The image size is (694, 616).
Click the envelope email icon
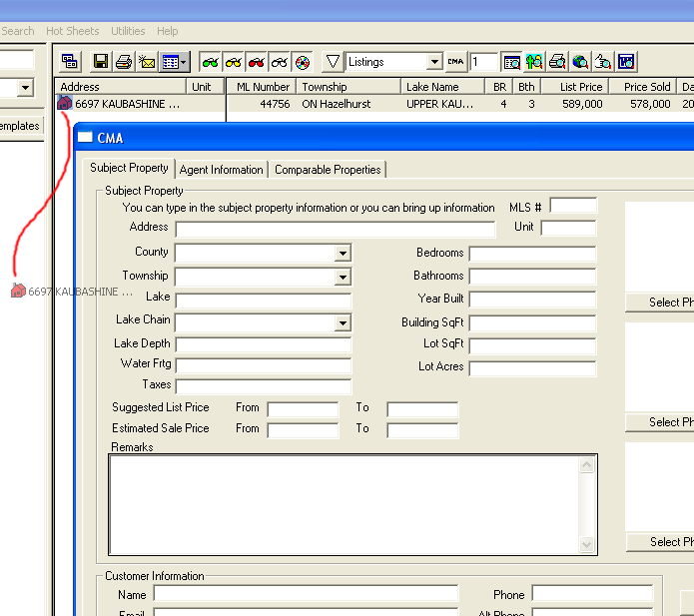coord(147,62)
